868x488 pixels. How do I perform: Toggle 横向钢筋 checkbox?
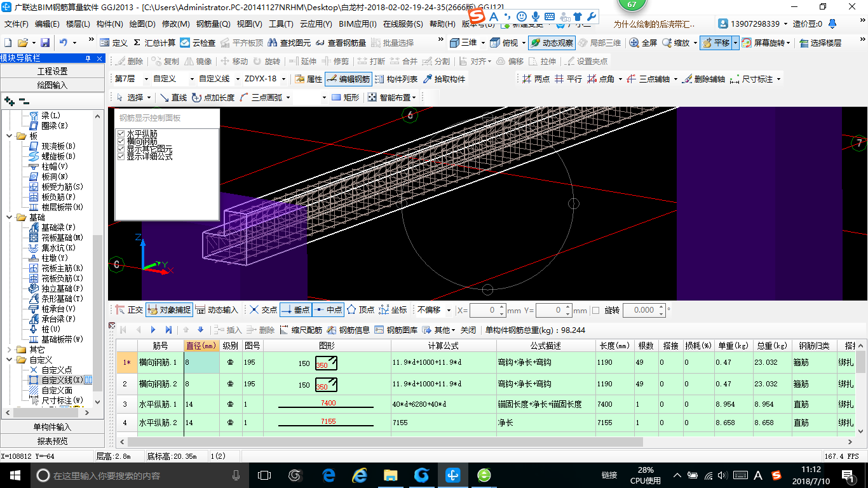(121, 141)
